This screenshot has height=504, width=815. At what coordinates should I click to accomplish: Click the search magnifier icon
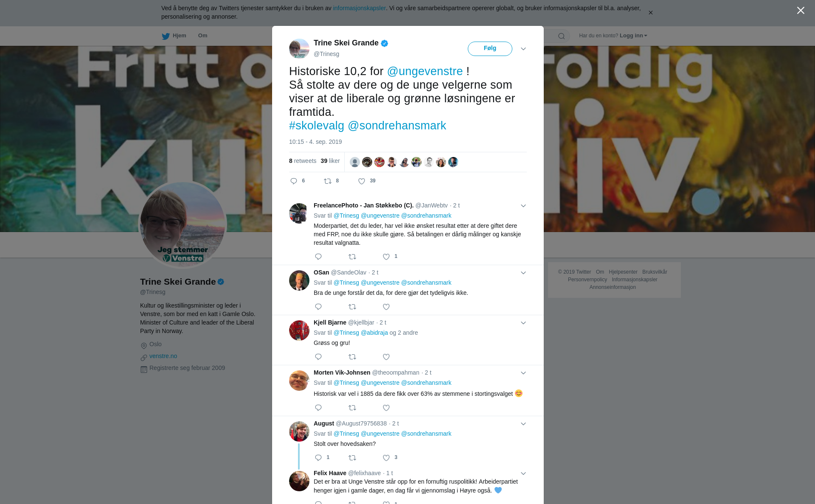[x=562, y=36]
